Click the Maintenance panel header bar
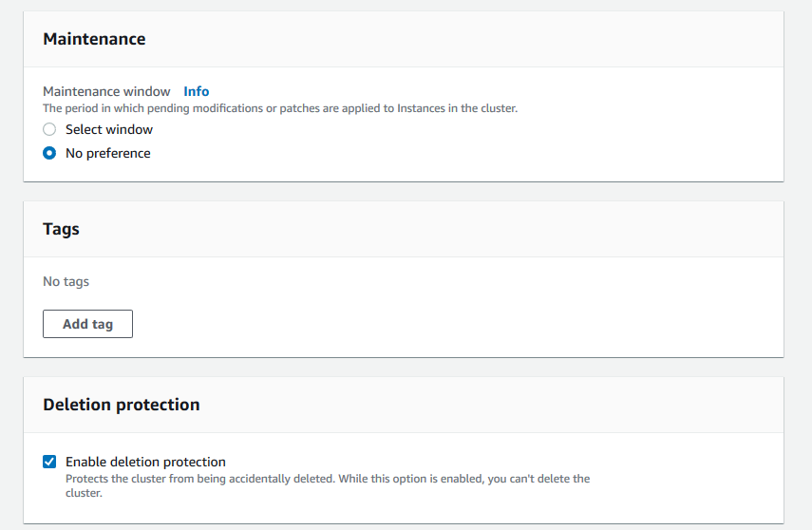The width and height of the screenshot is (812, 530). [x=475, y=39]
